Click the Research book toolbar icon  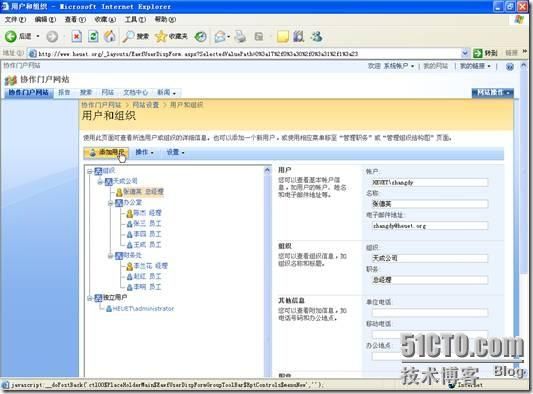coord(298,37)
